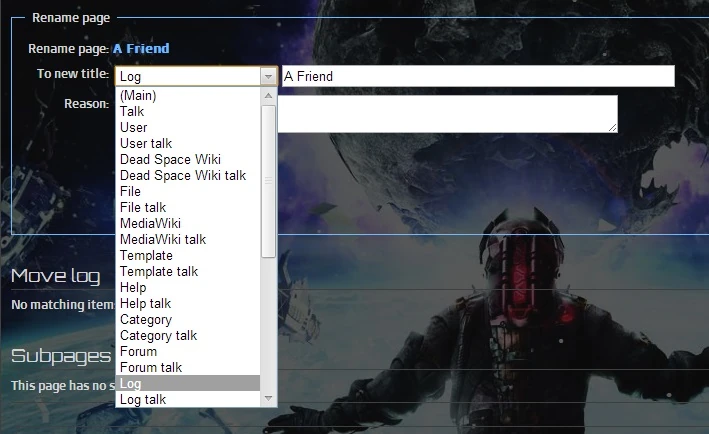Click the dropdown list scrollbar thumb
709x434 pixels.
268,181
